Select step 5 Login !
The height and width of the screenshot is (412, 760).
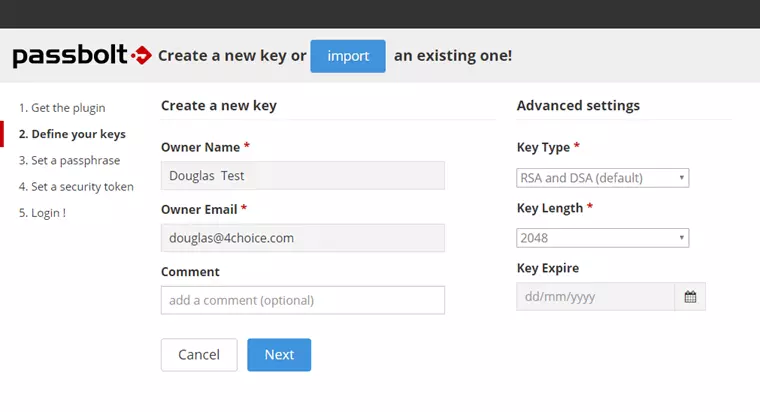42,213
